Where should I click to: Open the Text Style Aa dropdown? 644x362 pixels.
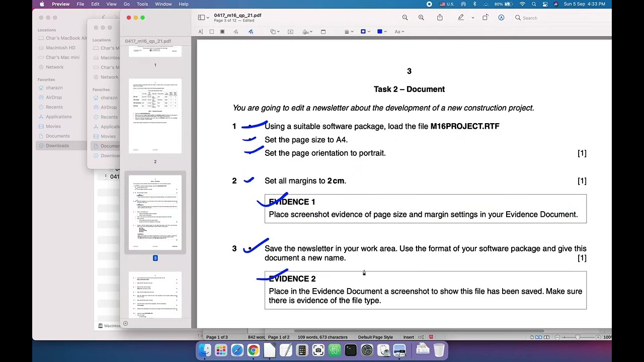399,32
